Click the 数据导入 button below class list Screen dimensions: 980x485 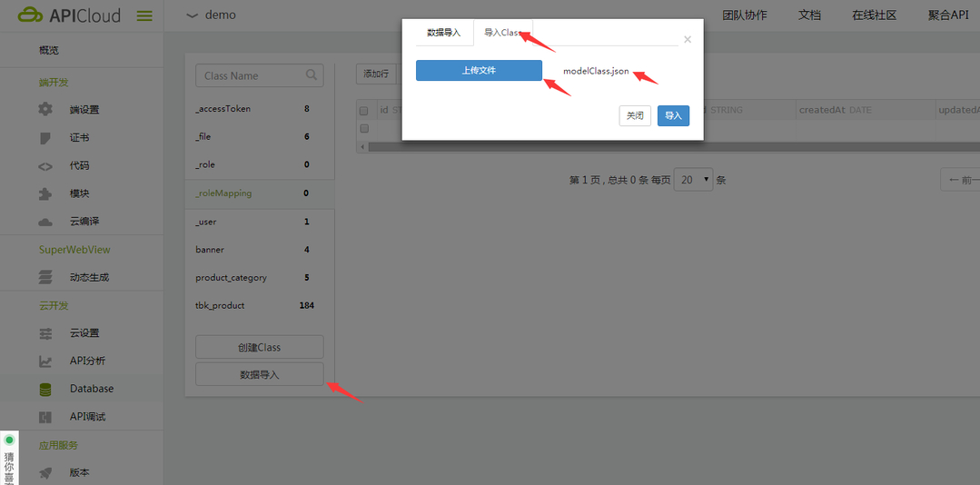tap(260, 374)
